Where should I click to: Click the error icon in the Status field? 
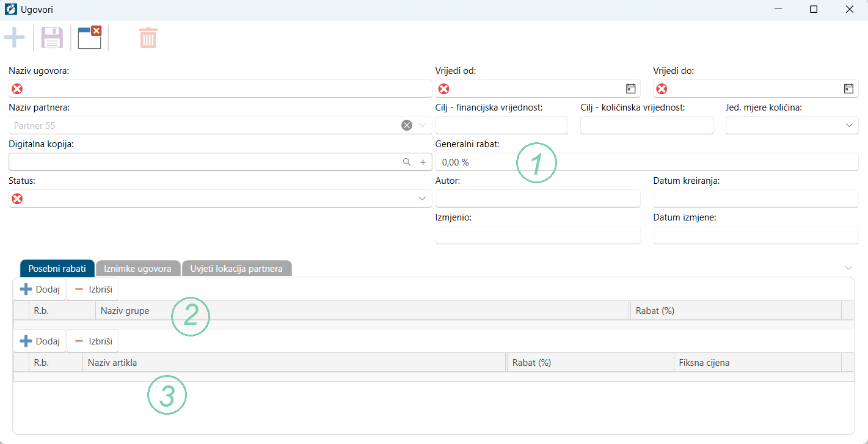(17, 198)
